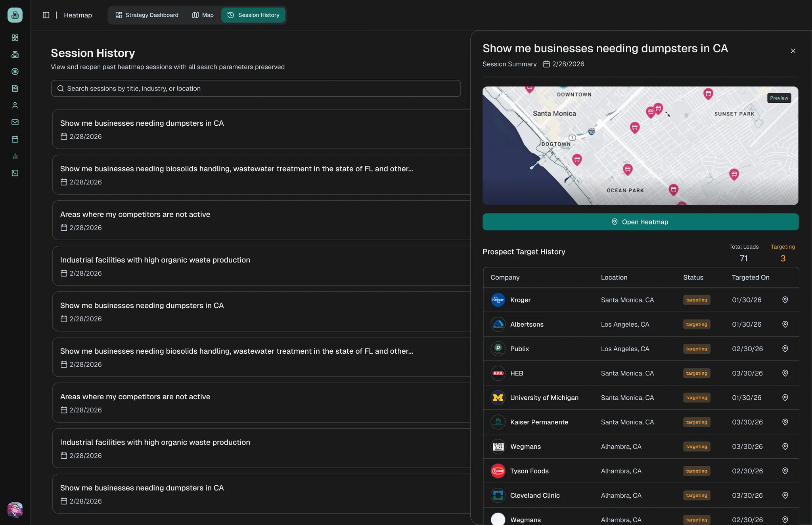The height and width of the screenshot is (525, 812).
Task: Close the session summary panel
Action: click(x=793, y=51)
